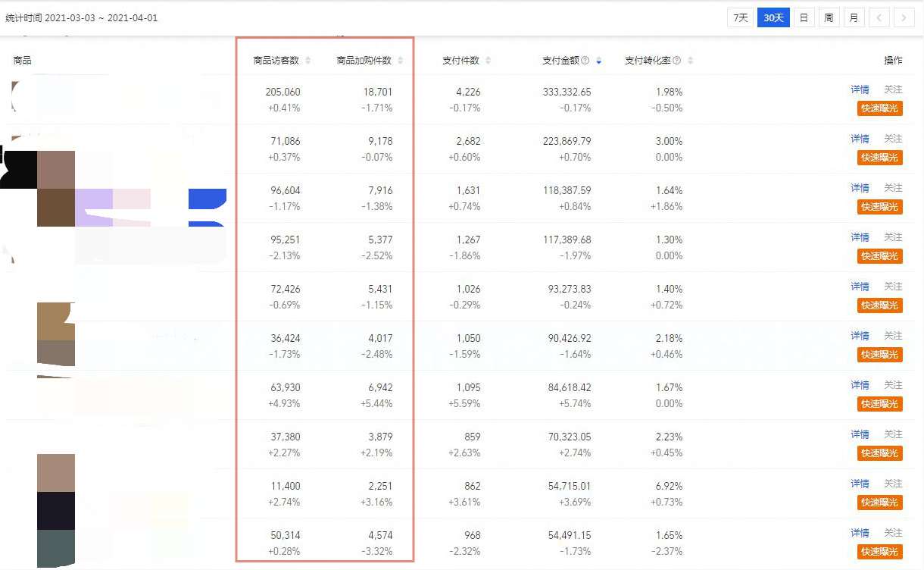Go to next period arrow

pos(904,18)
